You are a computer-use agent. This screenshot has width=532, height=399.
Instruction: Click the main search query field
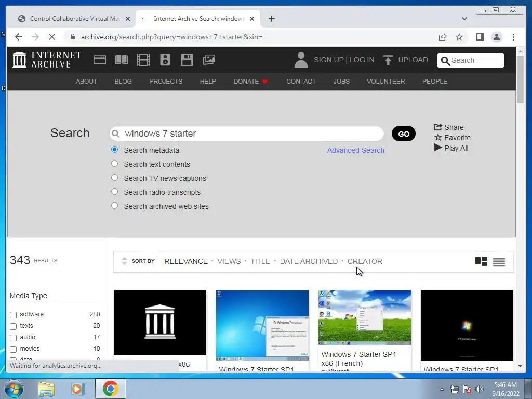click(247, 134)
